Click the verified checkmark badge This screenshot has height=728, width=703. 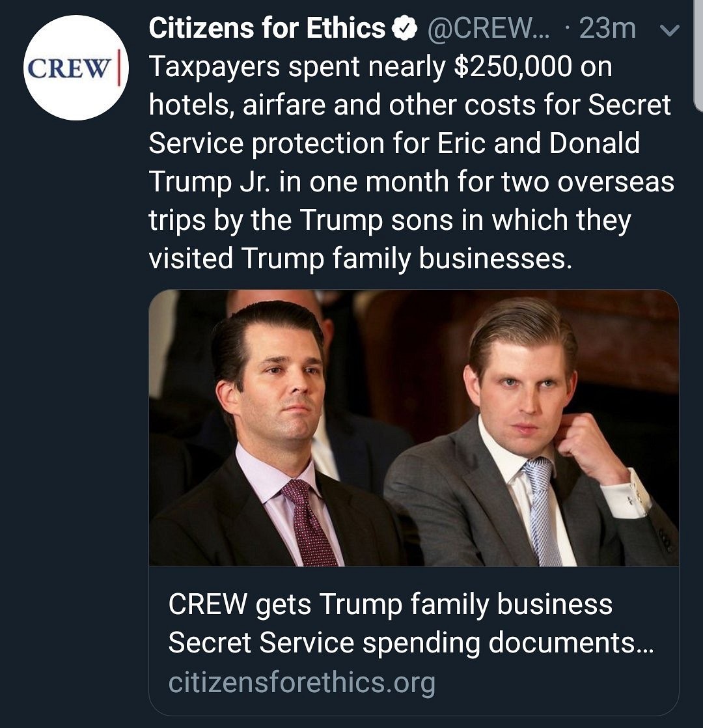click(404, 28)
